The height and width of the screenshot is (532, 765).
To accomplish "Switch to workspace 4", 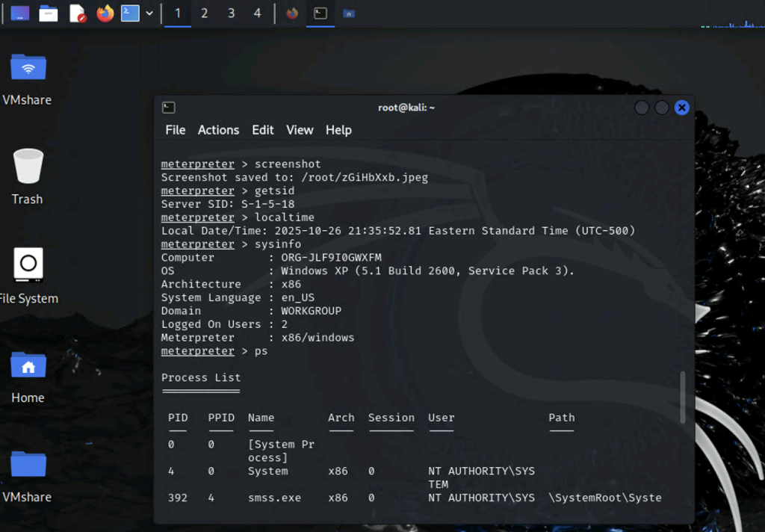I will (x=257, y=13).
